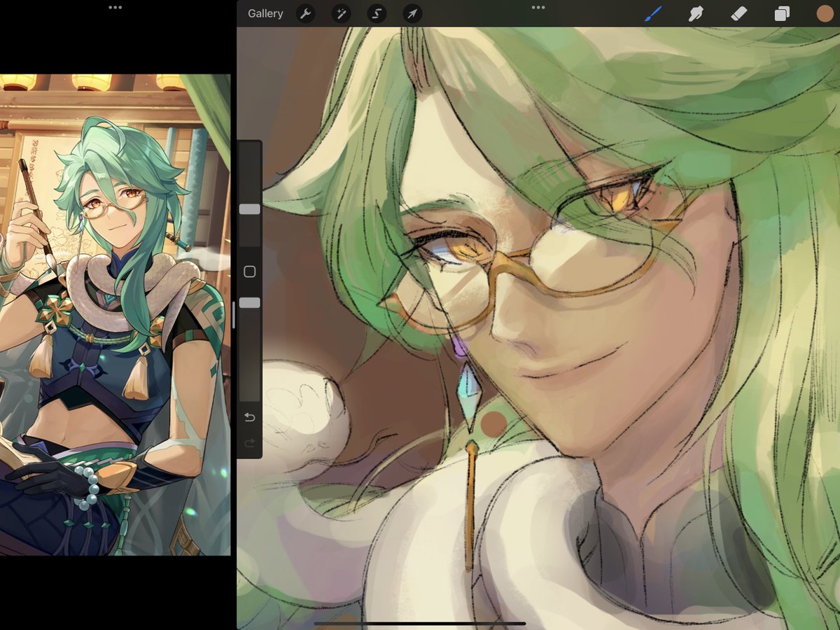840x630 pixels.
Task: Activate the Selection tool
Action: point(377,13)
